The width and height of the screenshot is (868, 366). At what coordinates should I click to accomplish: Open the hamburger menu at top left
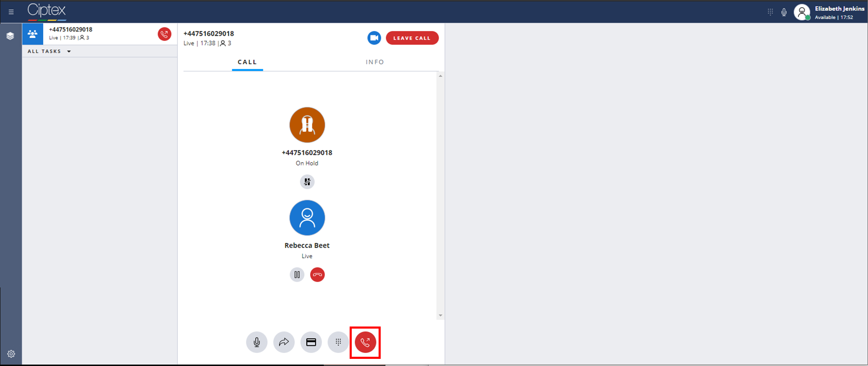point(11,12)
